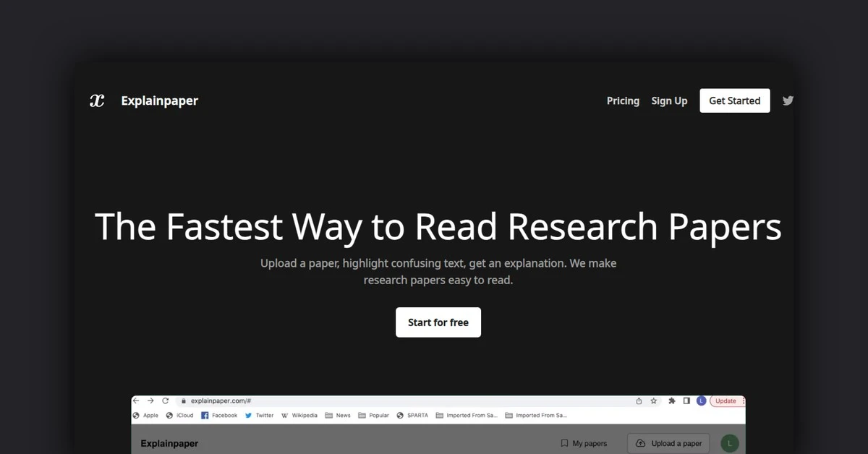Expand the Popular bookmarks folder
This screenshot has height=454, width=868.
(374, 415)
